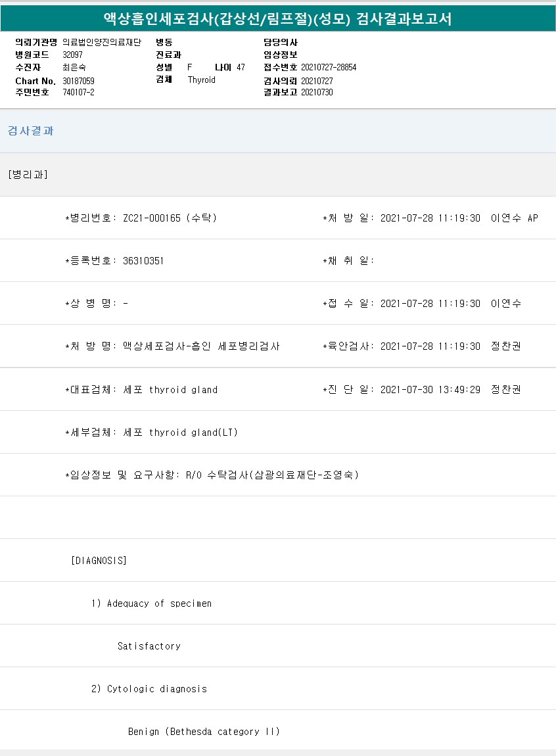Click the [DIAGNOSIS] heading
This screenshot has width=556, height=756.
coord(99,561)
